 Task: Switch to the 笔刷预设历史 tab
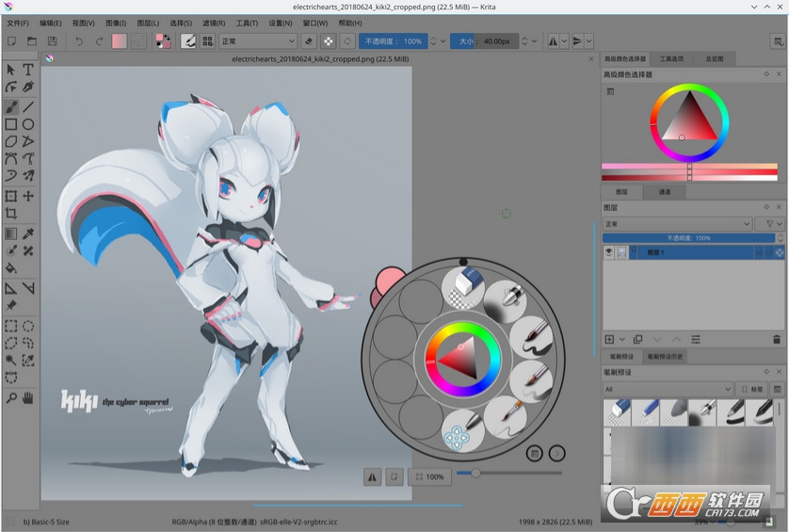tap(665, 357)
